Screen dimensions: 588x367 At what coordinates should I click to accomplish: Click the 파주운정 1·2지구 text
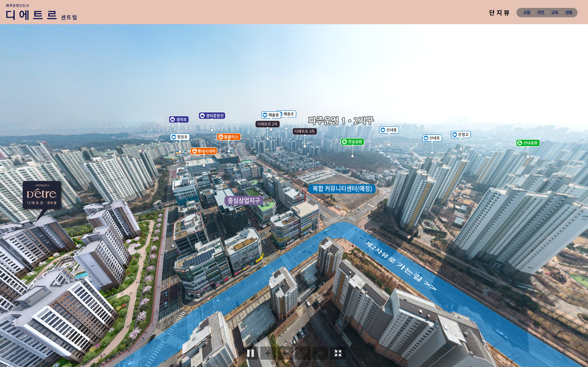point(341,120)
